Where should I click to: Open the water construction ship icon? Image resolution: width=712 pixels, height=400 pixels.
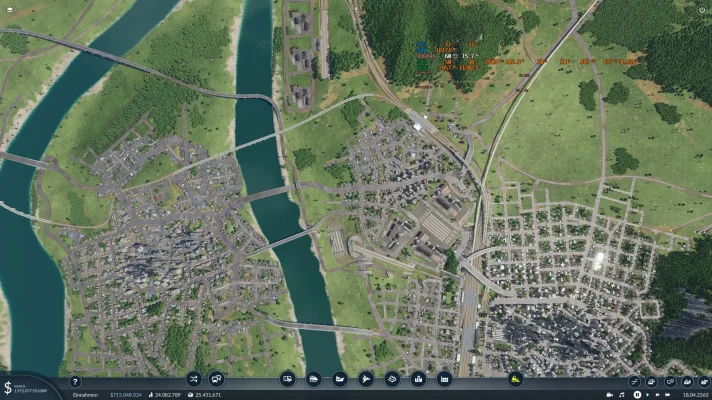click(340, 379)
